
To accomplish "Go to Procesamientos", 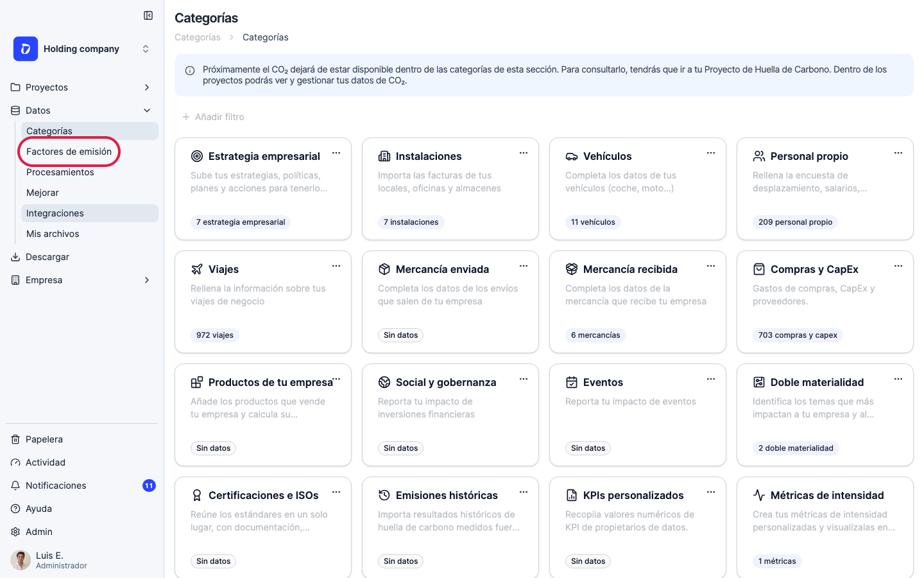I will tap(60, 172).
